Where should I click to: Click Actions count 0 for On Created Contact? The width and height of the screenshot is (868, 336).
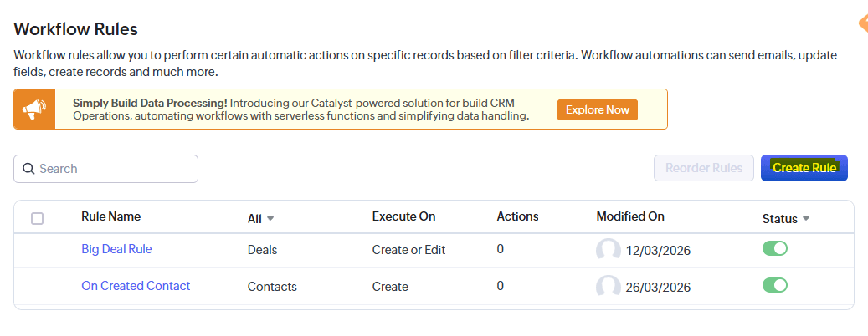(x=500, y=285)
